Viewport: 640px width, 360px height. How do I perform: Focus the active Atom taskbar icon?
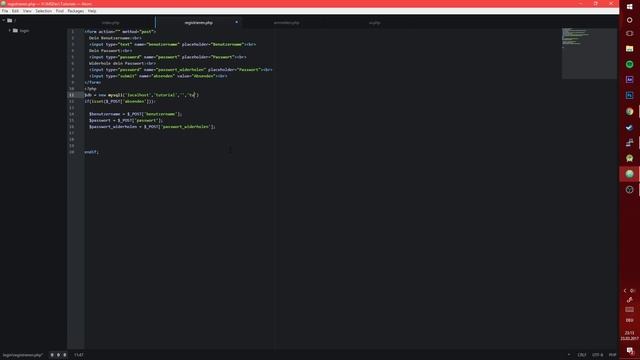629,174
